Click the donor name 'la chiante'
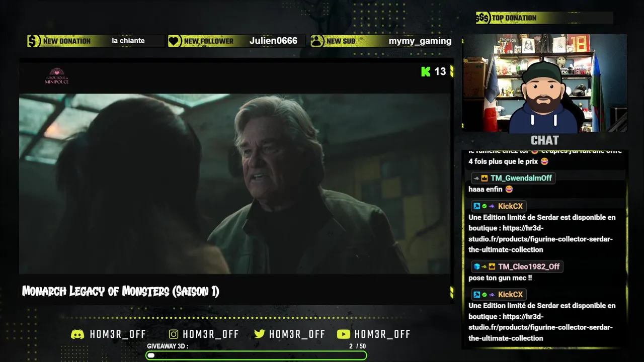The image size is (644, 362). pyautogui.click(x=128, y=41)
